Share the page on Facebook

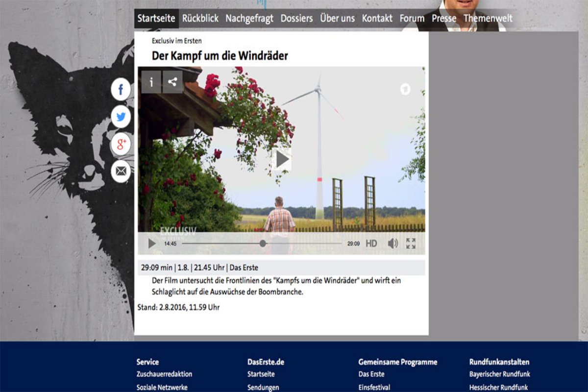click(121, 90)
